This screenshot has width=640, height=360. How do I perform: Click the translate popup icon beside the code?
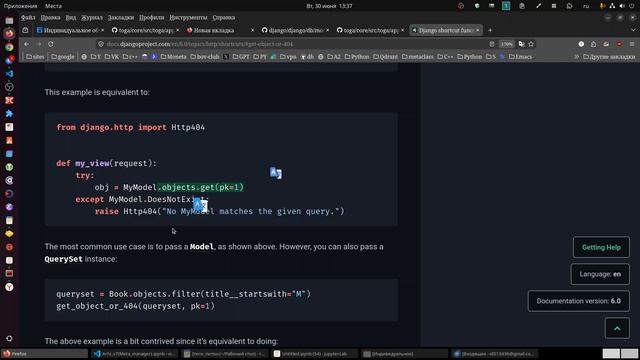pyautogui.click(x=276, y=173)
